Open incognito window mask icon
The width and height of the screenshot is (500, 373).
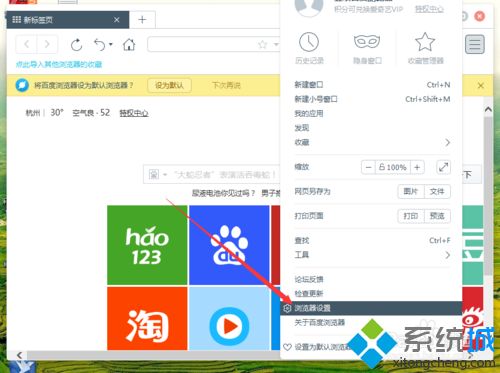click(367, 42)
